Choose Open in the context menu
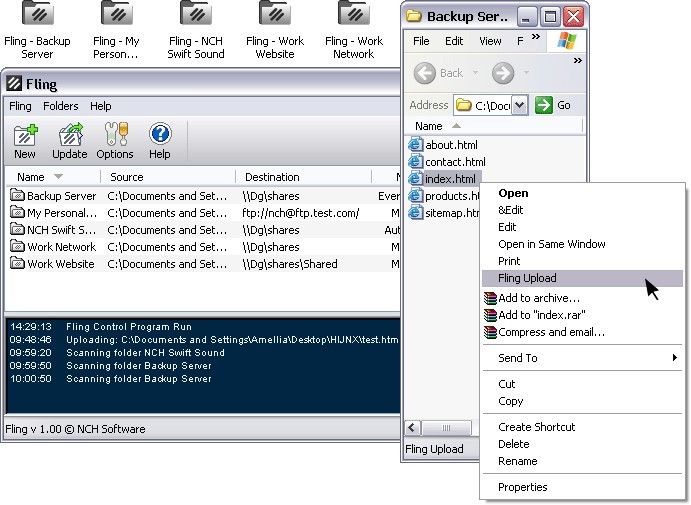 click(x=582, y=193)
